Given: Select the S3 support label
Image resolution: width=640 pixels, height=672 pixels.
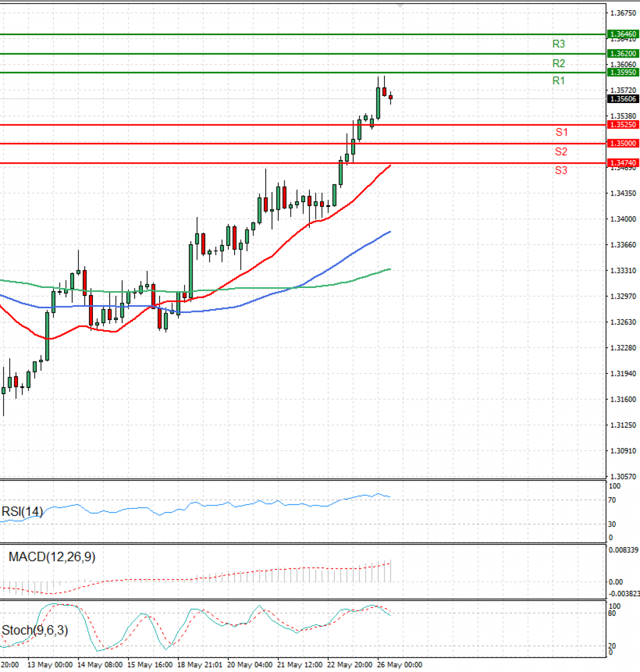Looking at the screenshot, I should (561, 171).
